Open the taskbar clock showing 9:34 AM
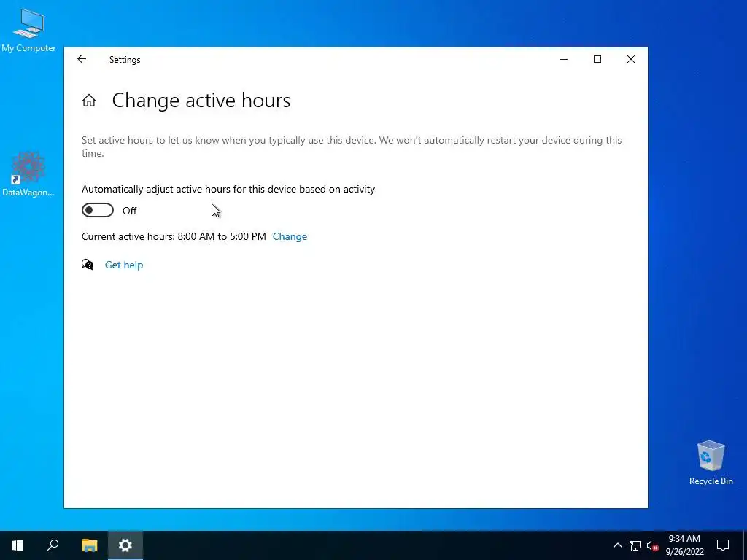Screen dimensions: 747x560 (x=684, y=545)
